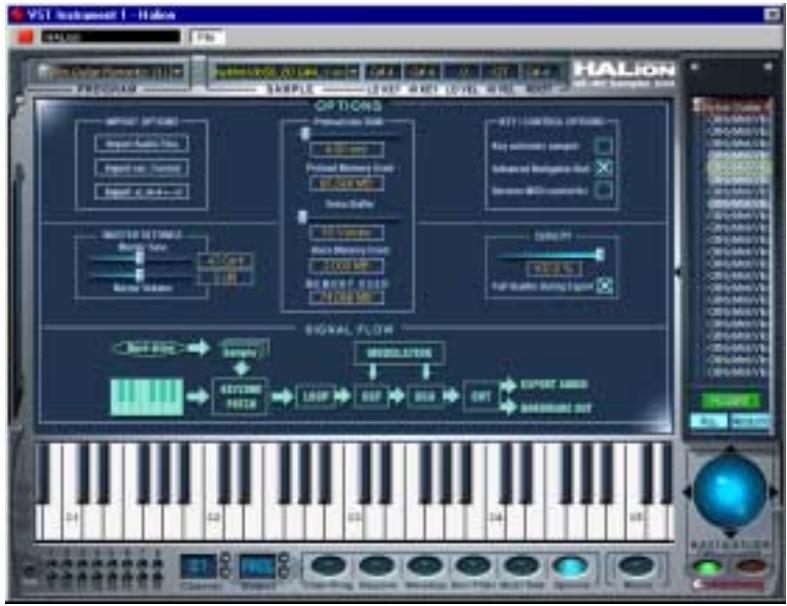Click the left cyan button under list
The image size is (787, 606).
(709, 421)
